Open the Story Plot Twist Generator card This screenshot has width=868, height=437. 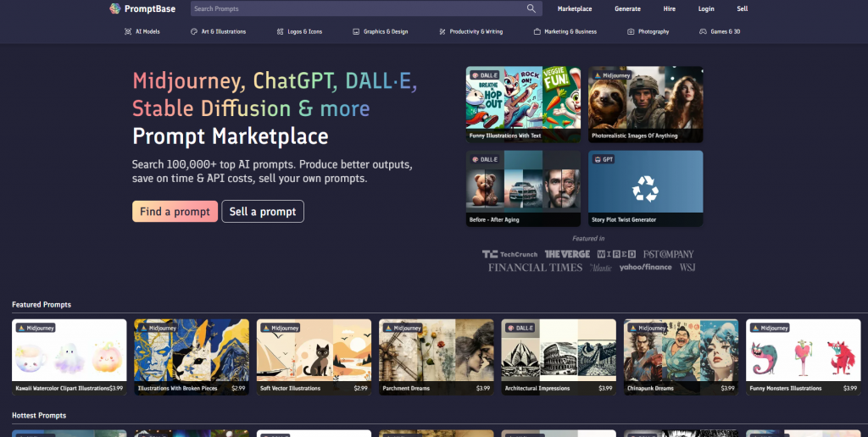coord(645,189)
